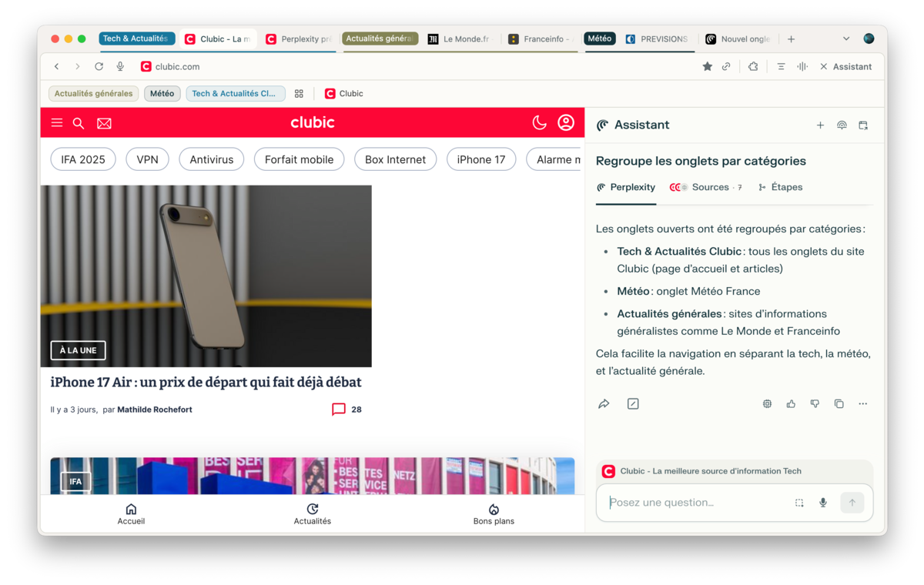
Task: Go back using the browser back arrow
Action: click(56, 67)
